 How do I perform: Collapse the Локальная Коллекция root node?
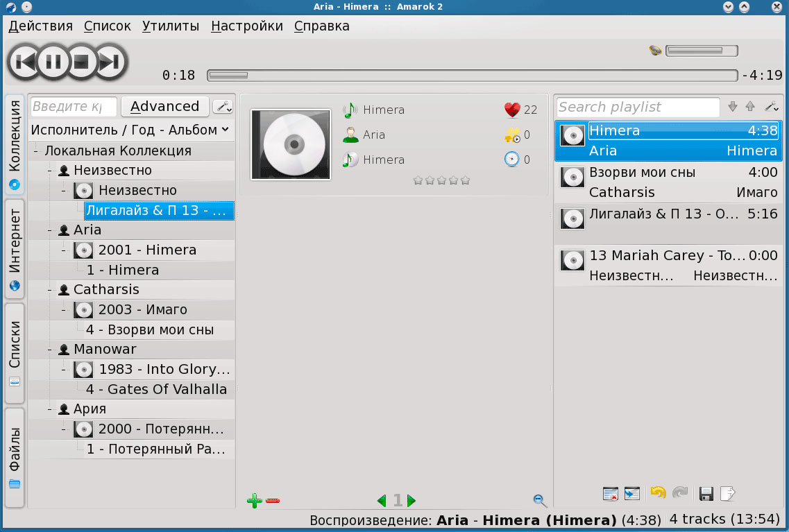(x=36, y=151)
